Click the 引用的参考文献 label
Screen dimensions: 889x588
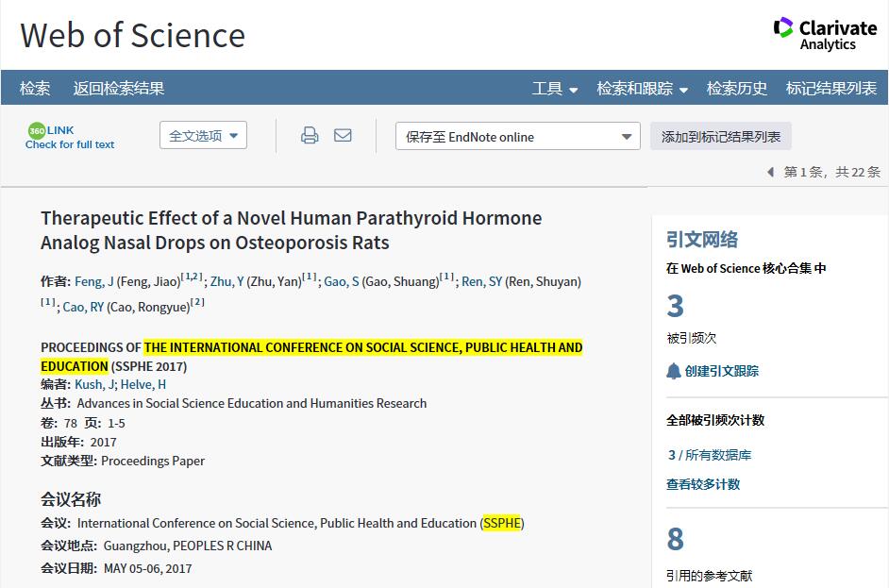(710, 576)
